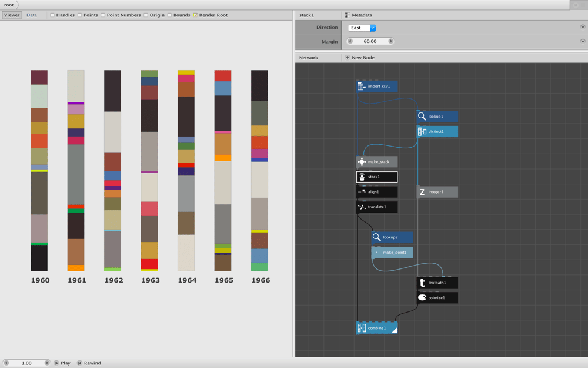Viewport: 588px width, 368px height.
Task: Click the translate1 node icon
Action: [x=362, y=207]
